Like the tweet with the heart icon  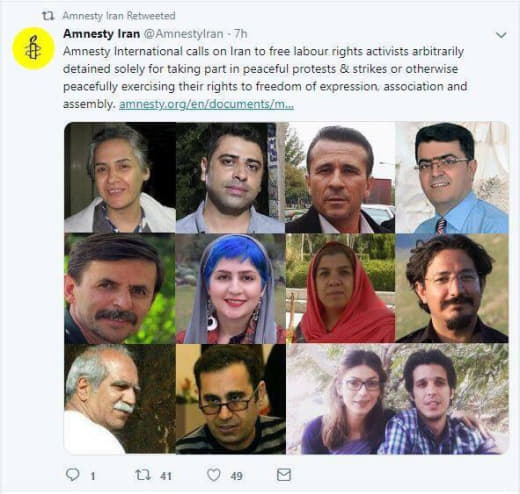(x=214, y=475)
